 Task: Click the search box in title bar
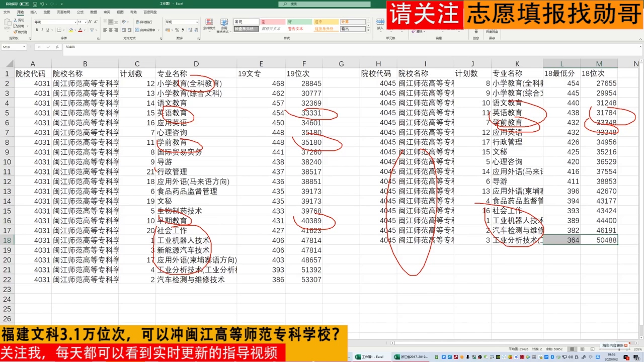tap(325, 4)
